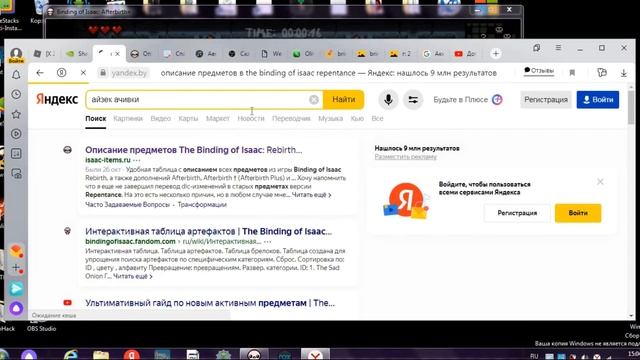
Task: Switch to the Картинки tab
Action: point(128,119)
